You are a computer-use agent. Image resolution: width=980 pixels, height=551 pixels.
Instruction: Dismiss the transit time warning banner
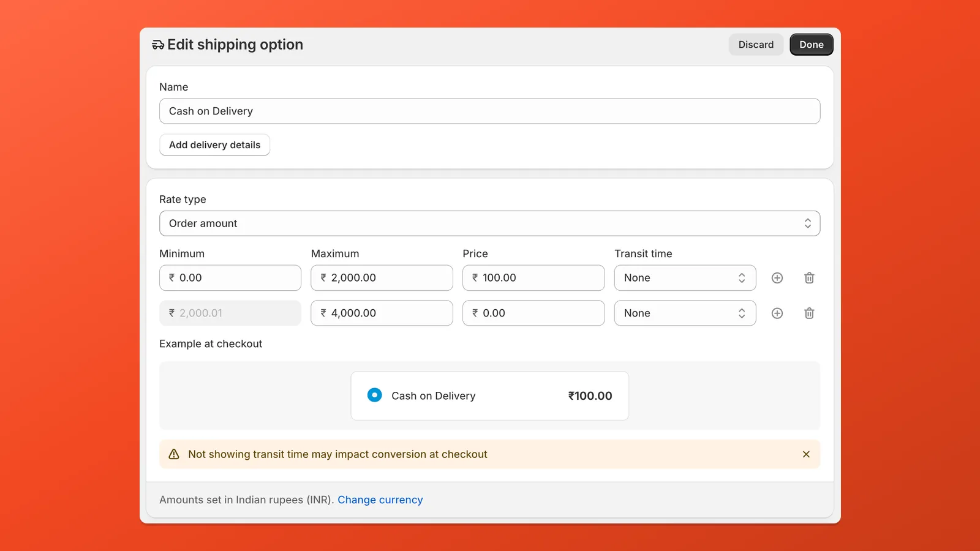tap(806, 454)
